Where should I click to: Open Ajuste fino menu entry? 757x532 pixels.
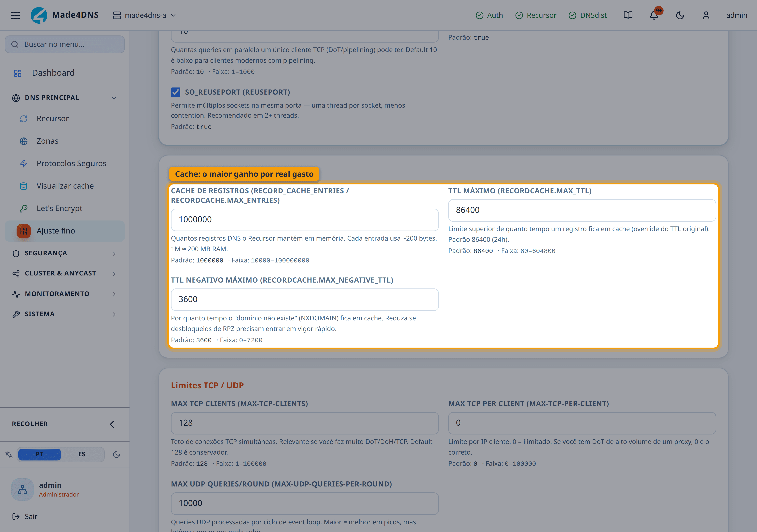click(65, 231)
